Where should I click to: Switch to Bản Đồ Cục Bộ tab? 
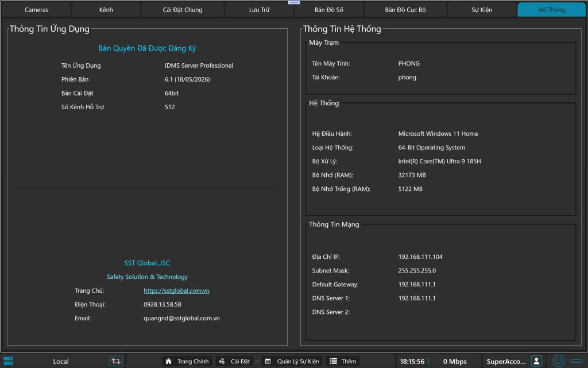pos(405,10)
